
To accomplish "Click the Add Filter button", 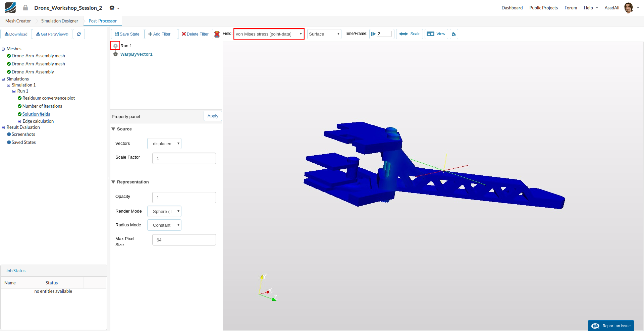I will [161, 34].
